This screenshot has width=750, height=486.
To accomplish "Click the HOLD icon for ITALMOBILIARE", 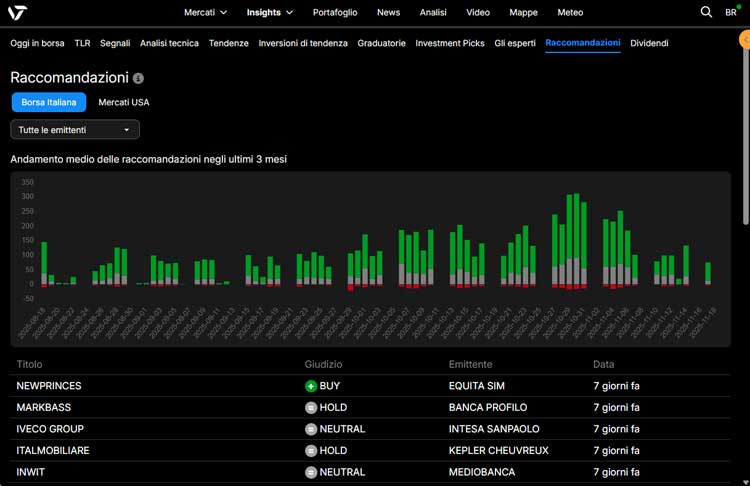I will [x=311, y=451].
